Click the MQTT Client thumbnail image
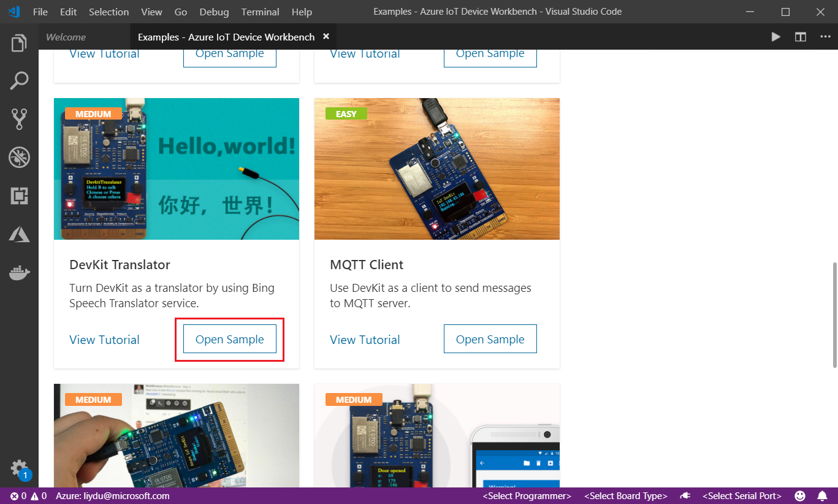 coord(437,169)
